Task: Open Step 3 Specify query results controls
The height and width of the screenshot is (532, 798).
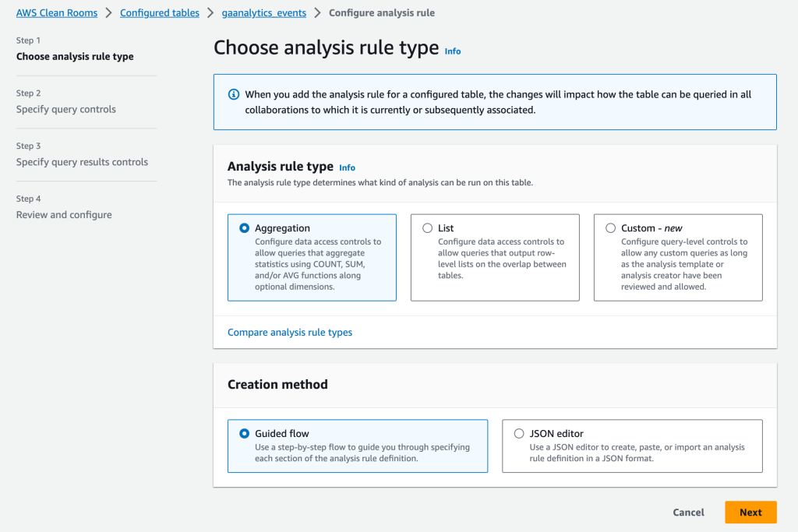Action: [81, 161]
